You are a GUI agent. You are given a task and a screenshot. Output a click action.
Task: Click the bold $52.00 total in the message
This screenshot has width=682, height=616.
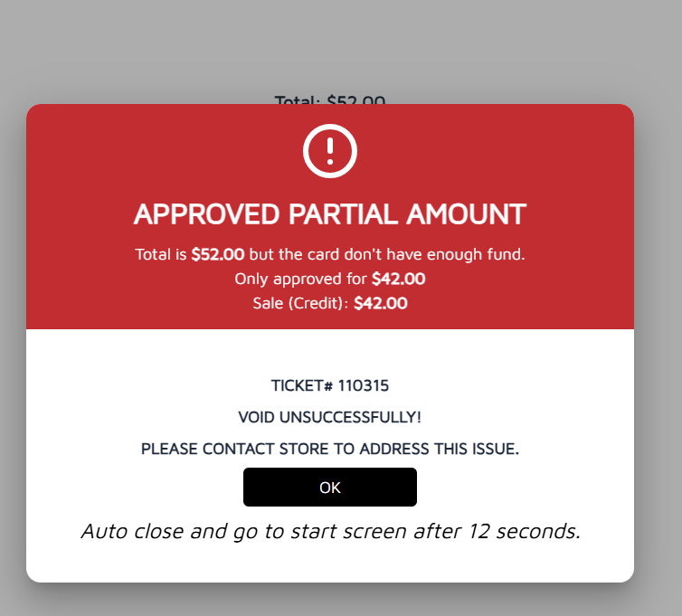[x=217, y=255]
